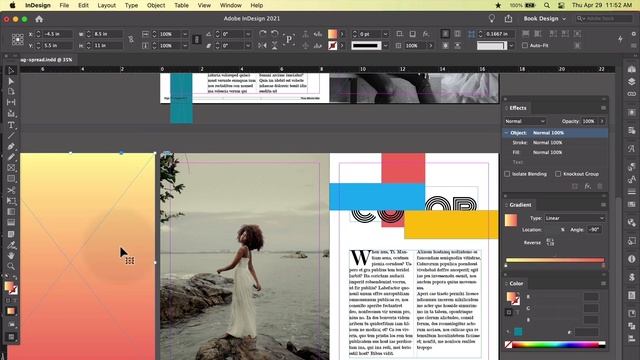The image size is (640, 360).
Task: Choose the Eyedropper tool
Action: pyautogui.click(x=11, y=245)
